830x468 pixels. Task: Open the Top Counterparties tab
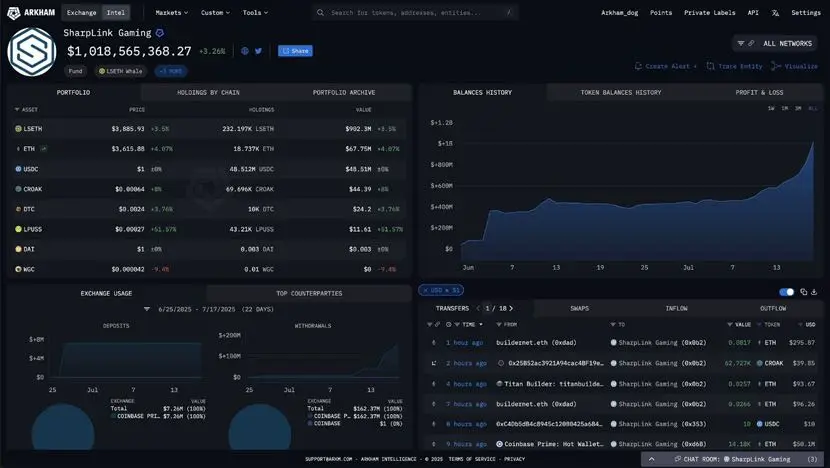pyautogui.click(x=309, y=293)
